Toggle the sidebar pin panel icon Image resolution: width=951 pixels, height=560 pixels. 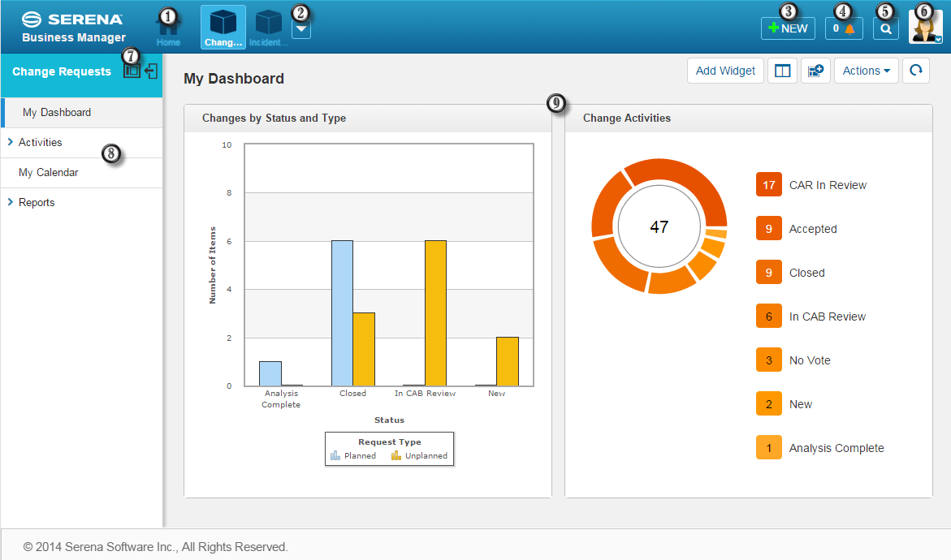click(132, 71)
